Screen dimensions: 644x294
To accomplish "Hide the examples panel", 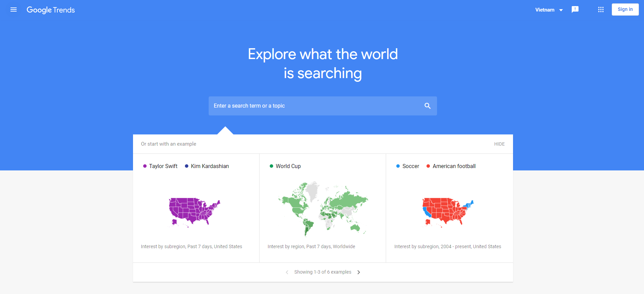I will pos(499,144).
